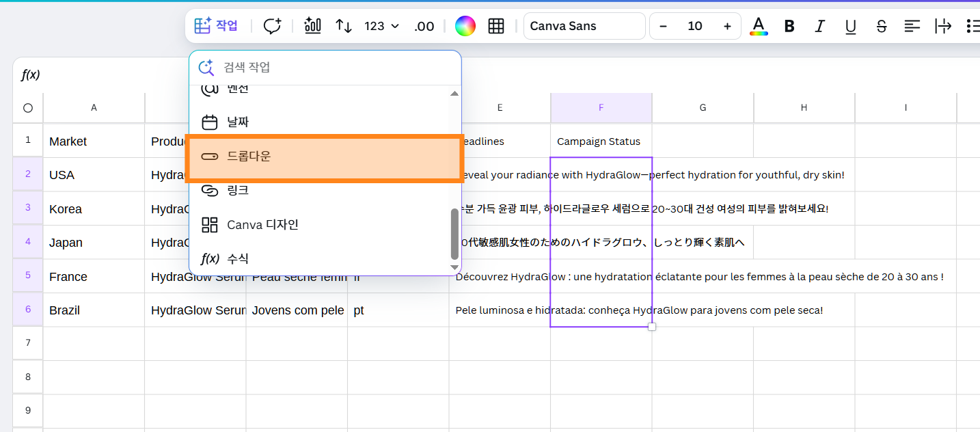Select the 날짜 date menu item
The width and height of the screenshot is (980, 432).
318,122
